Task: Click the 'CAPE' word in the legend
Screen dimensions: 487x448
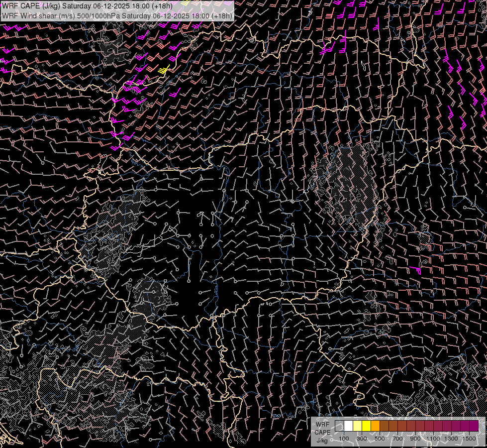Action: (x=322, y=432)
